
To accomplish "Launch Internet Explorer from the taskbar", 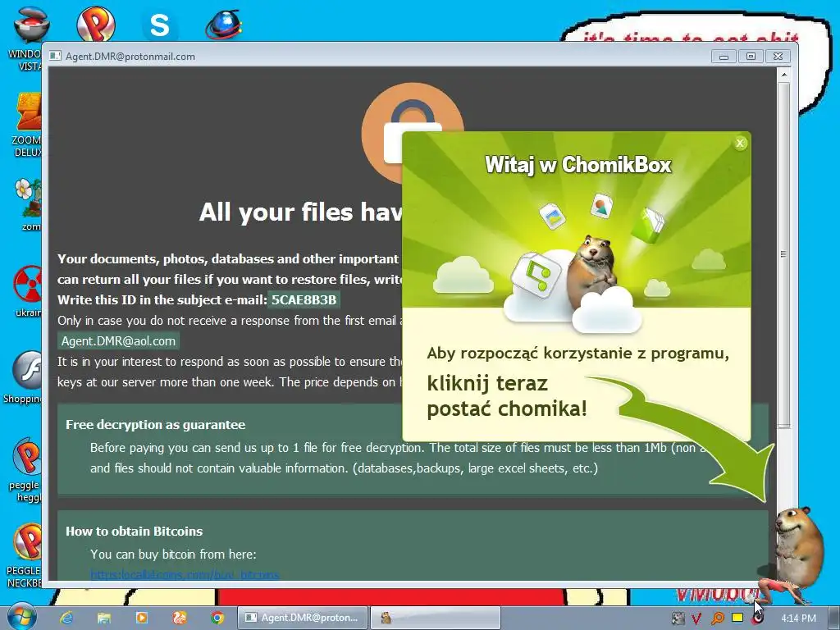I will [66, 618].
